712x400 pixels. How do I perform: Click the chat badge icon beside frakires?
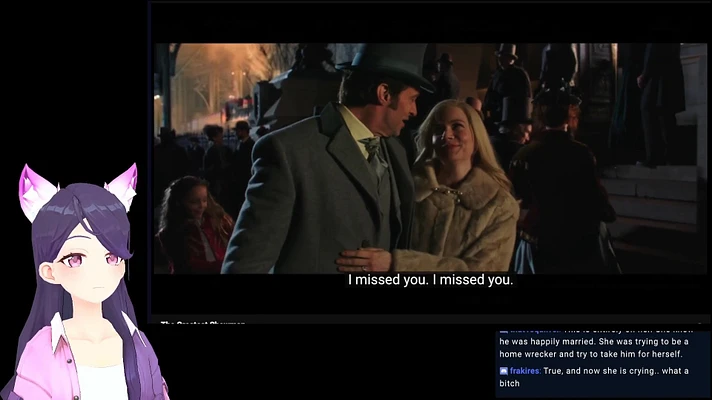pyautogui.click(x=503, y=371)
